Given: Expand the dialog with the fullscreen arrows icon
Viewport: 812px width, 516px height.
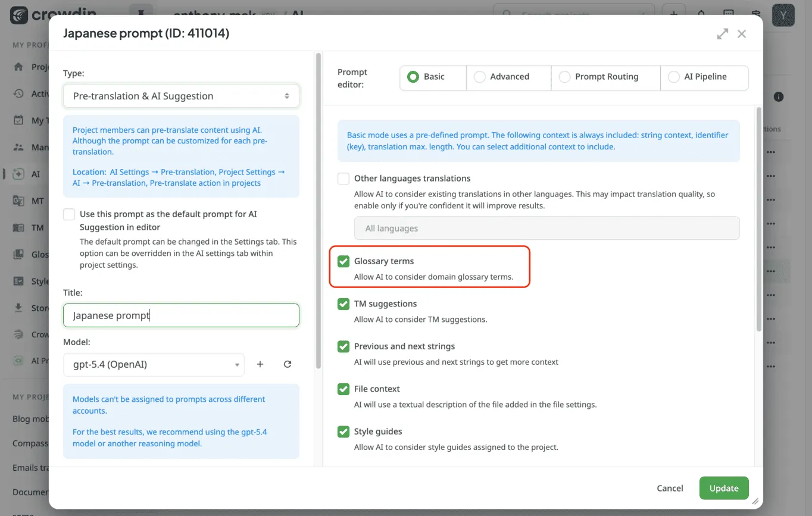Looking at the screenshot, I should tap(722, 34).
